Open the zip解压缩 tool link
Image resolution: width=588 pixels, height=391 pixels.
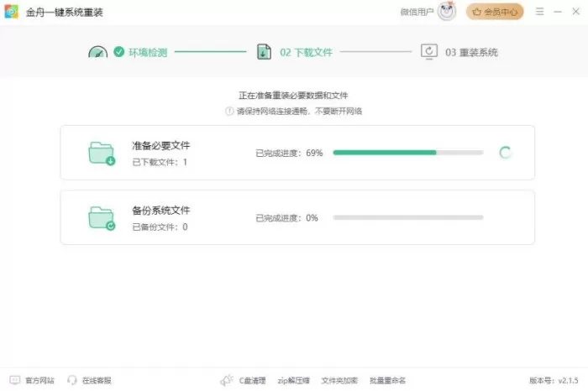pyautogui.click(x=294, y=381)
